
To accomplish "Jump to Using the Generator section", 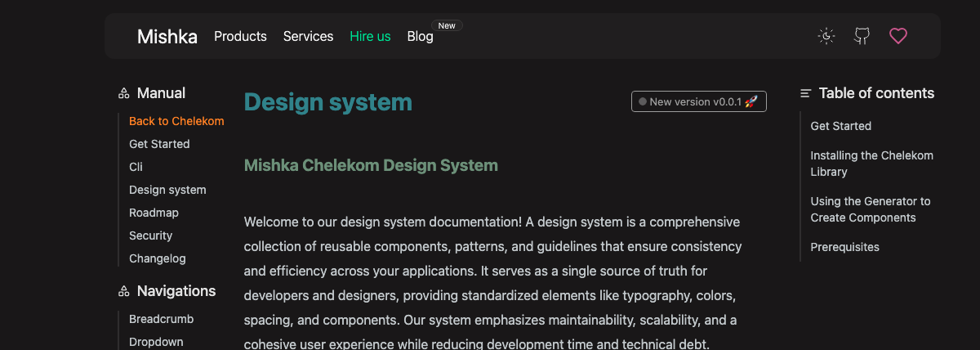I will [x=871, y=209].
